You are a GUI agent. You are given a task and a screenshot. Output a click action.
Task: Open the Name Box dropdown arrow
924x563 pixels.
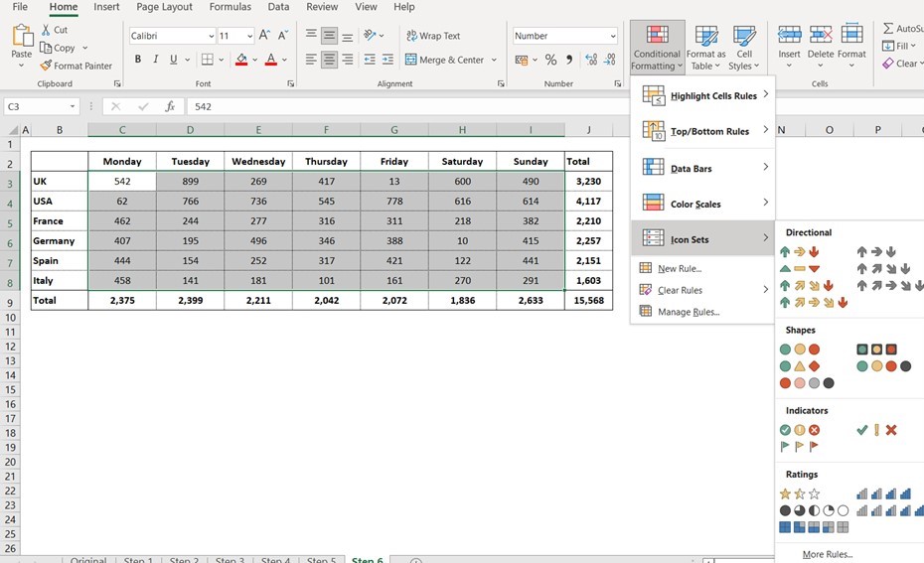tap(73, 106)
